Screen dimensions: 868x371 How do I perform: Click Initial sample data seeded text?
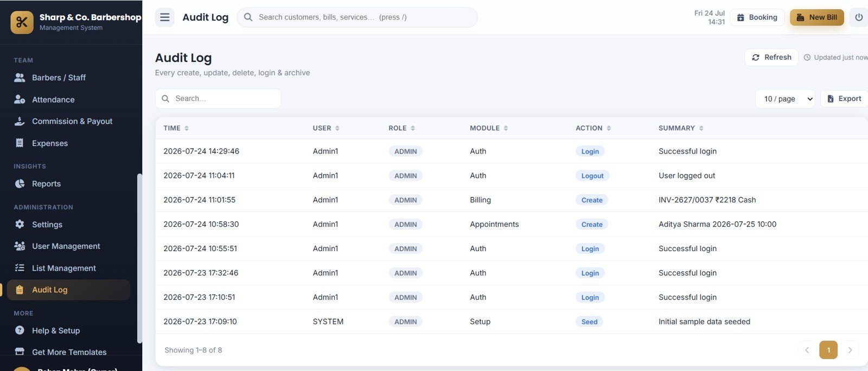click(x=704, y=322)
